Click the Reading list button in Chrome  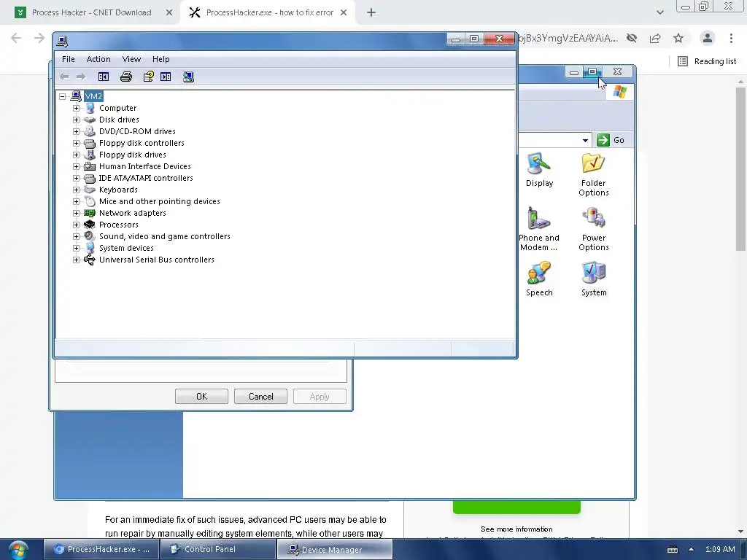coord(707,61)
